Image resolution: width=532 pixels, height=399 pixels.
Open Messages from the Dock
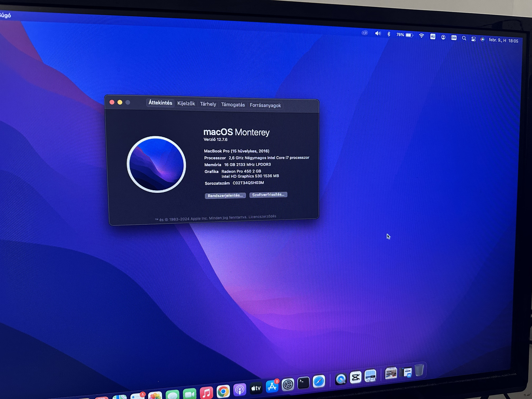172,395
